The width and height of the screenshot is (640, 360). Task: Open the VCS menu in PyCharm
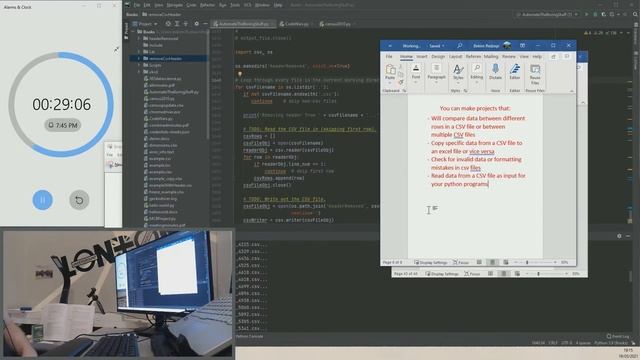[x=247, y=5]
